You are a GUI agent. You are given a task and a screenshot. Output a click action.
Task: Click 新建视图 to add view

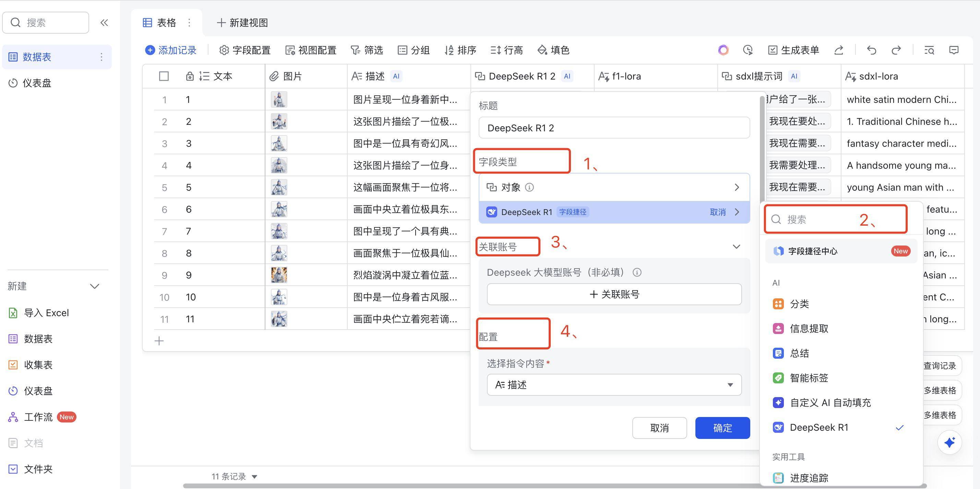point(242,22)
